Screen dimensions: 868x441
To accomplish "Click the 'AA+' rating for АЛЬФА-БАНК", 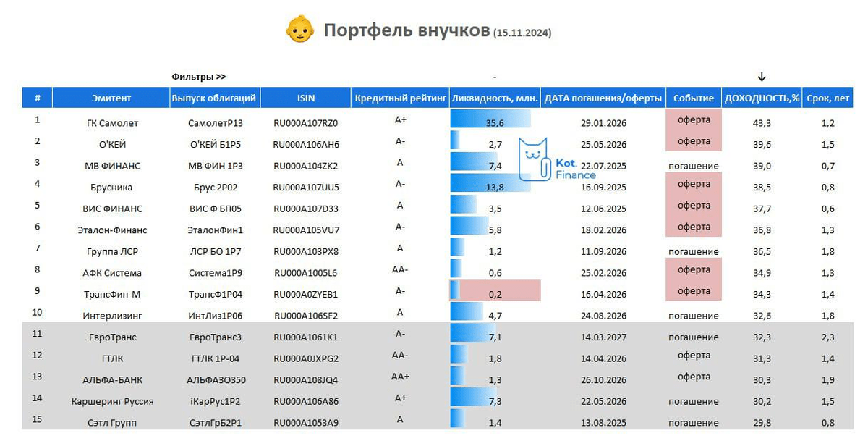I will point(401,377).
